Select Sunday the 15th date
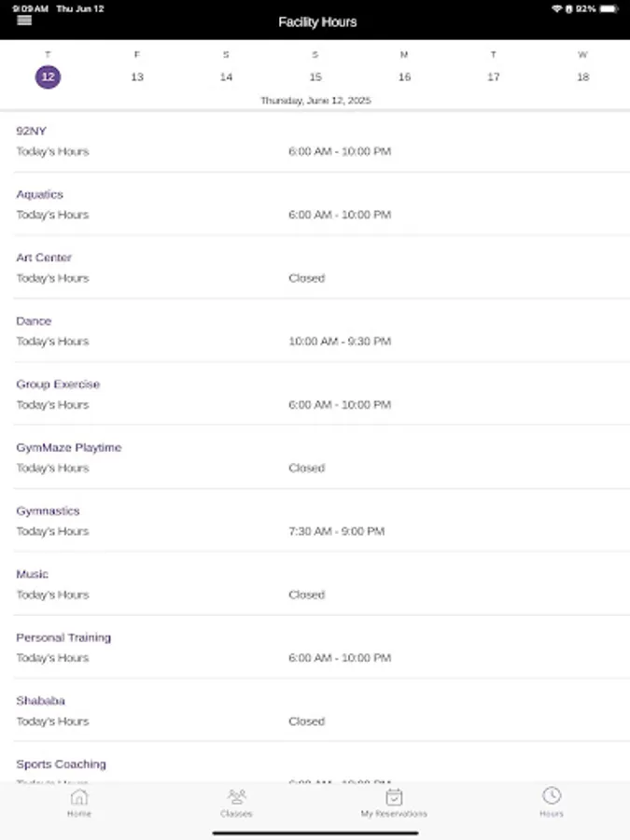The image size is (630, 840). tap(315, 77)
